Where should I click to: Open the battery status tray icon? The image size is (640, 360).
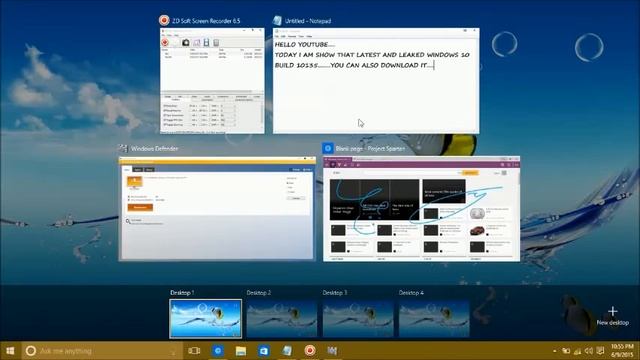[566, 351]
